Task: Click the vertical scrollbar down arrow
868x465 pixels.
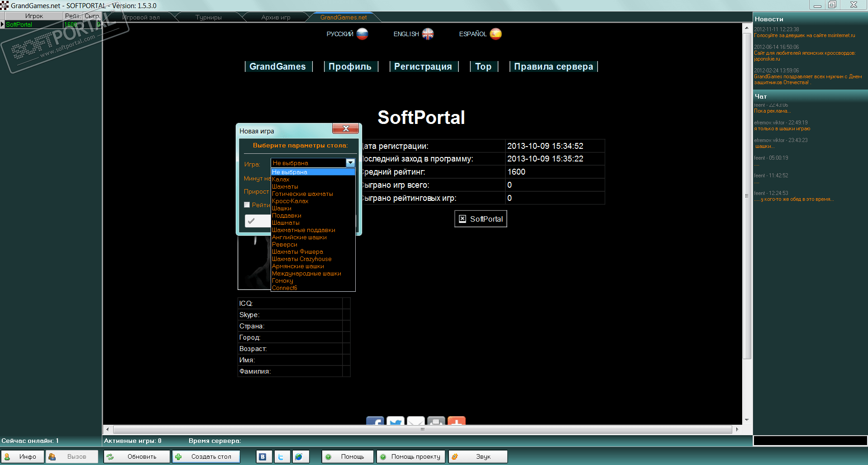Action: (x=747, y=420)
